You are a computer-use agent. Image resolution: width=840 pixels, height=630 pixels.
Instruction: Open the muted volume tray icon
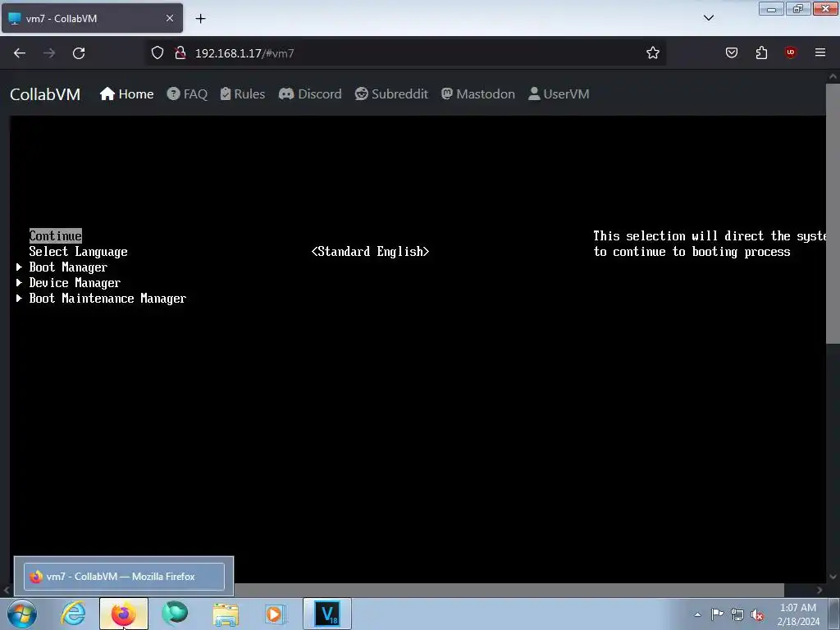point(757,614)
